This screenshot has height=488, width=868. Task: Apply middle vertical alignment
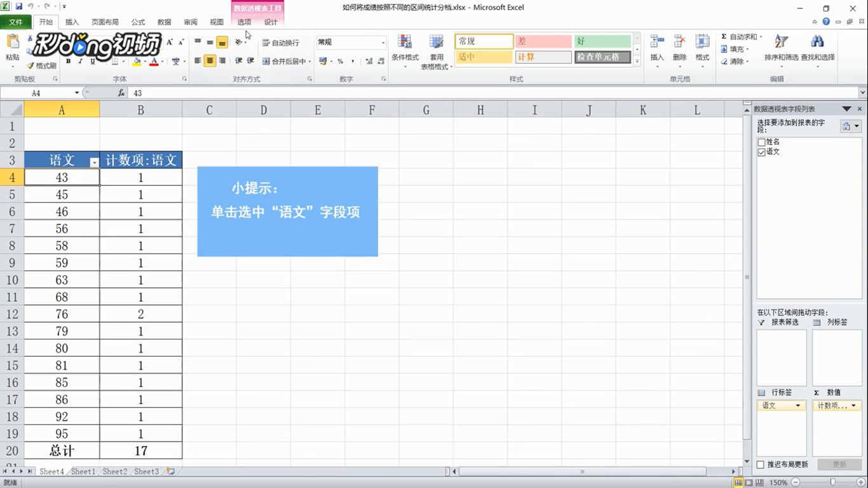point(210,42)
